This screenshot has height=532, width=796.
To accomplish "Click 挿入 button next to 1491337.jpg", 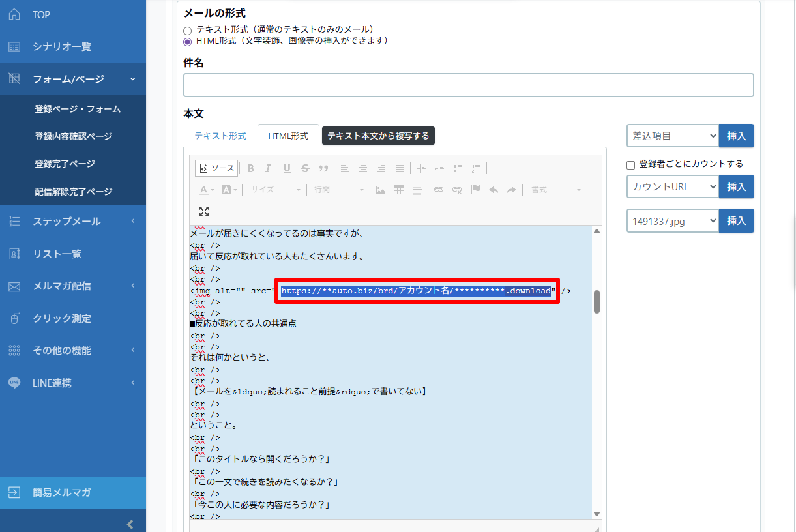I will [736, 221].
